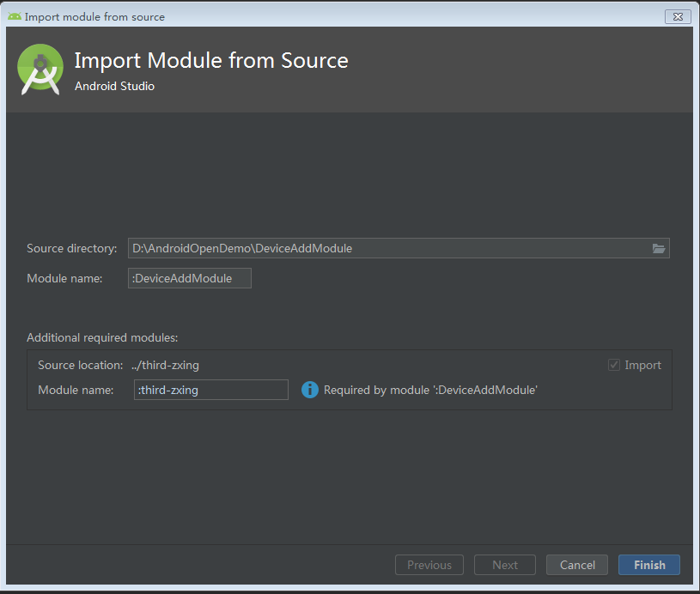
Task: Click the 'Source directory:' label
Action: coord(72,248)
